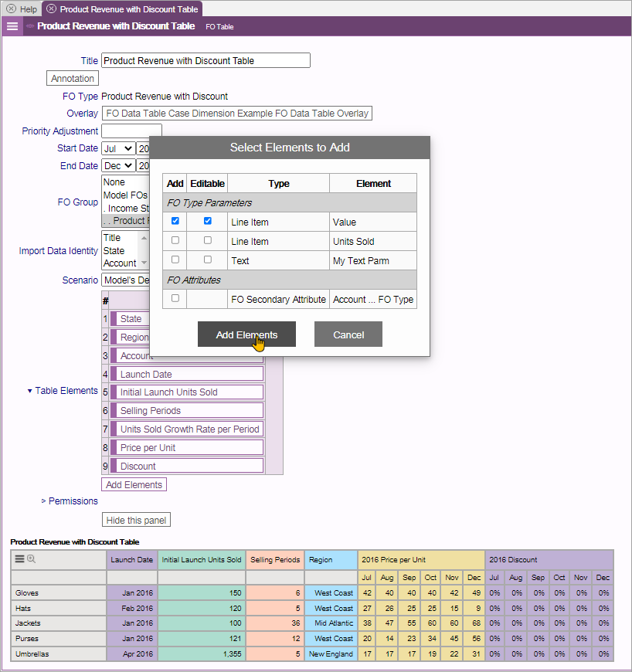Check Add box for Units Sold

tap(175, 240)
